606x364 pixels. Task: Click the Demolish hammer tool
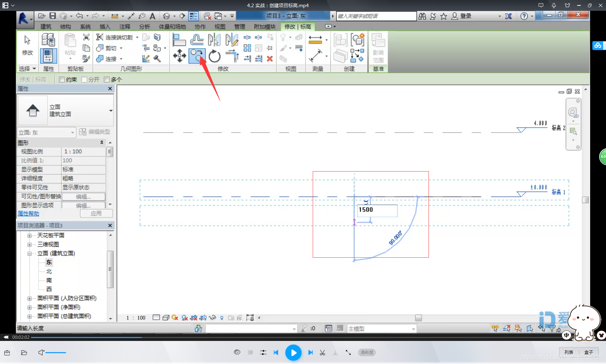157,58
